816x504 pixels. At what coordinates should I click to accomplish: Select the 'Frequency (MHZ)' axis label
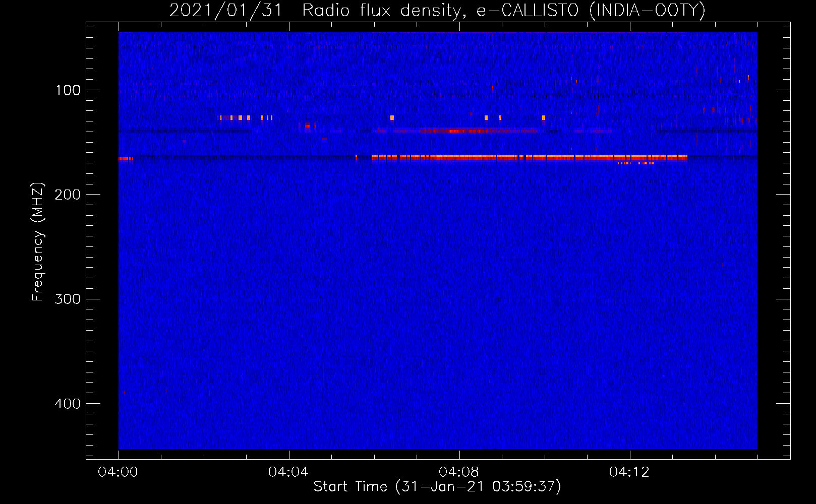(38, 242)
